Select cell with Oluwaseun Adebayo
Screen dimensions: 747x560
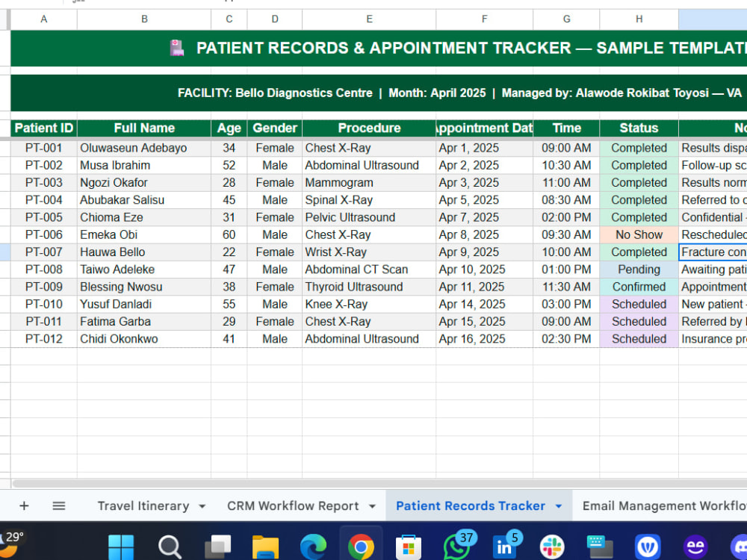144,148
